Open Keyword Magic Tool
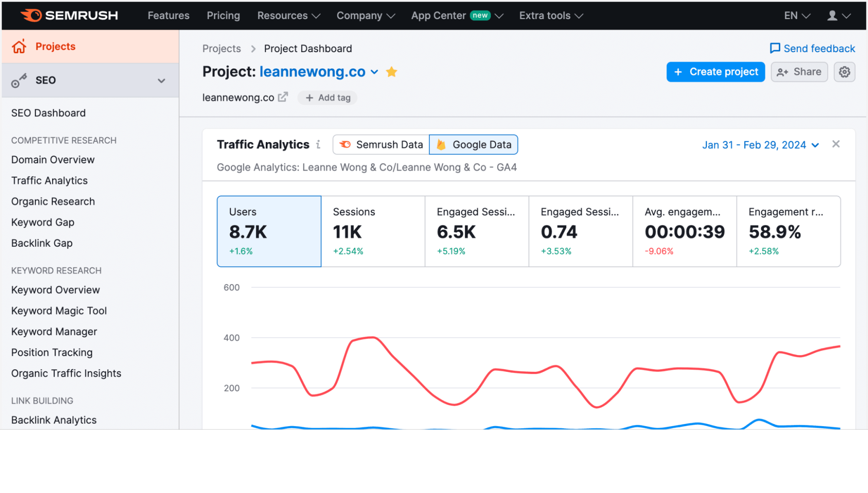 click(x=59, y=311)
